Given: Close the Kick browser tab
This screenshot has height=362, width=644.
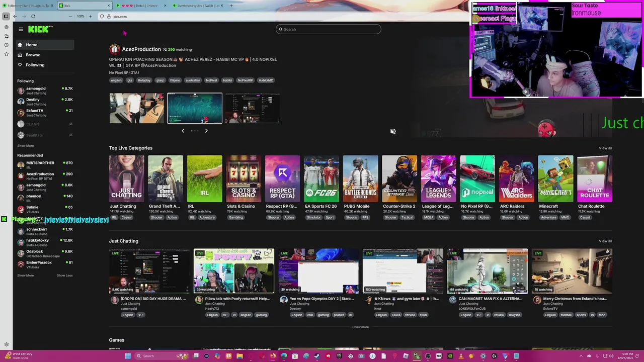Looking at the screenshot, I should (x=108, y=6).
